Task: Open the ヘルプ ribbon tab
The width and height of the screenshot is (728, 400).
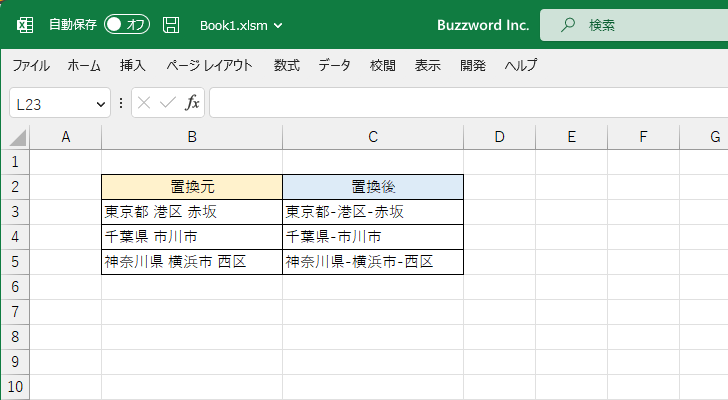Action: (x=521, y=65)
